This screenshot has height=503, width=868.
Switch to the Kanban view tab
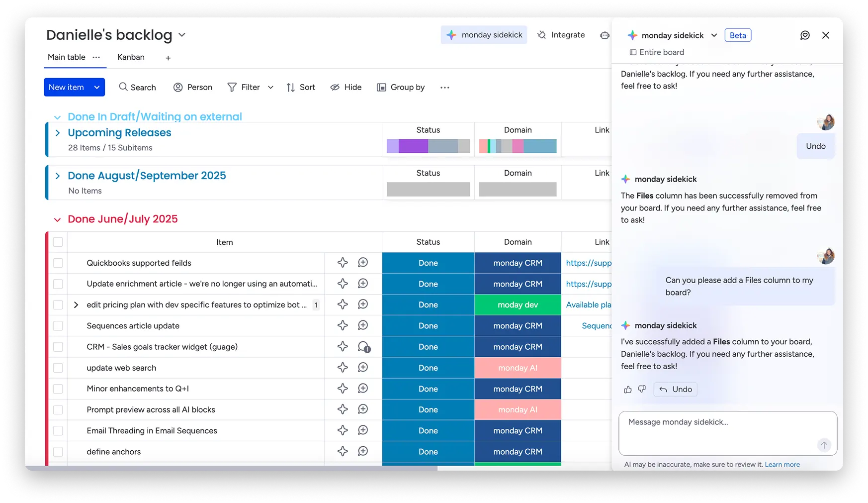tap(131, 57)
